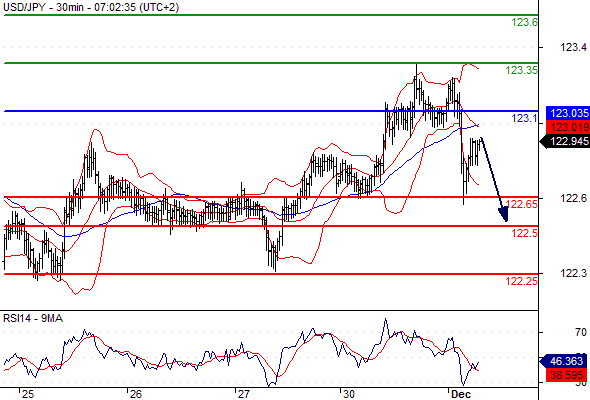The width and height of the screenshot is (590, 400).
Task: Click the black 122.945 current price marker
Action: click(565, 141)
